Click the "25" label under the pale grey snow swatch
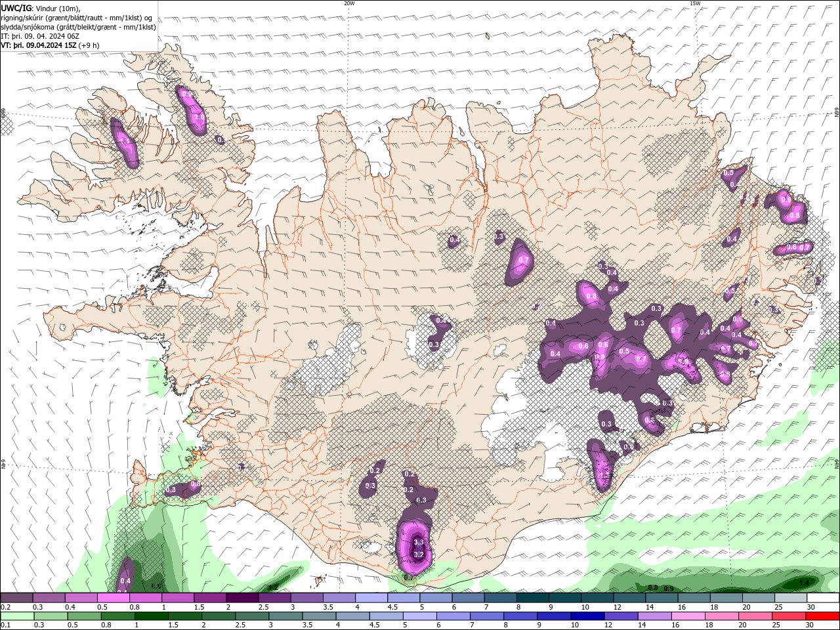The height and width of the screenshot is (630, 840). (779, 607)
